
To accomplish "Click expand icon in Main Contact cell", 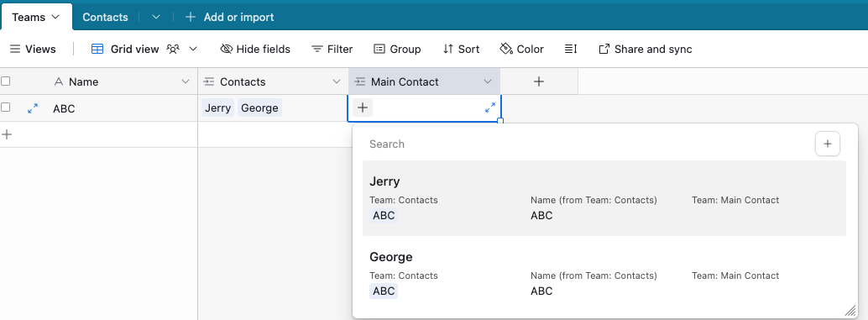I will point(490,108).
